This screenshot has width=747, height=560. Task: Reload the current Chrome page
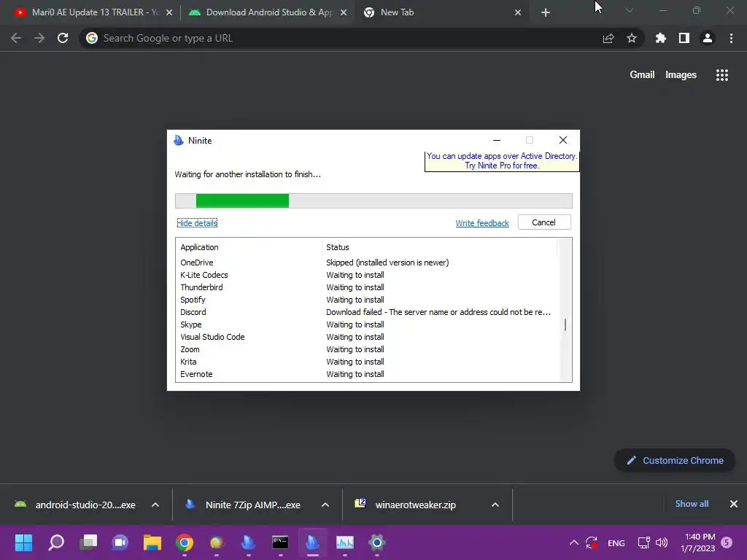pyautogui.click(x=63, y=38)
